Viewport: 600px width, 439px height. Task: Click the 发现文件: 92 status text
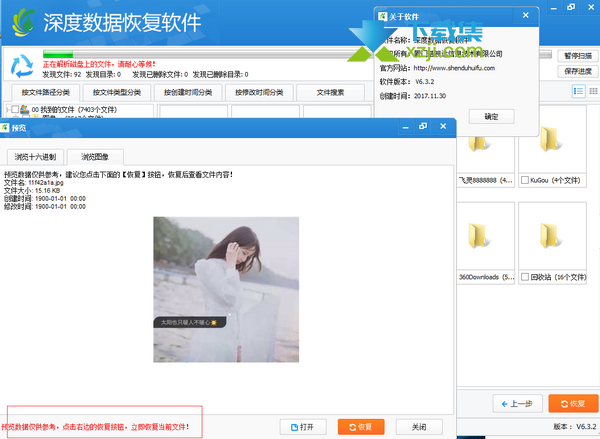(x=62, y=74)
